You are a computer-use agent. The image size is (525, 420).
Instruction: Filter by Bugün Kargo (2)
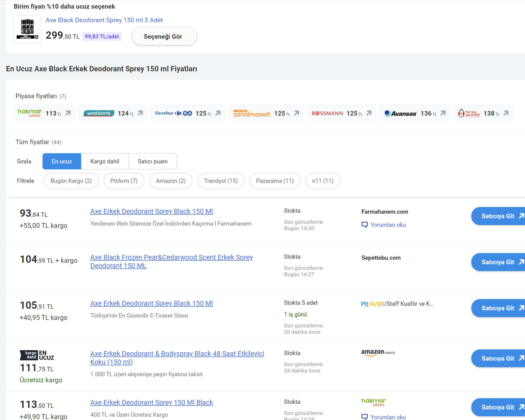click(x=71, y=181)
